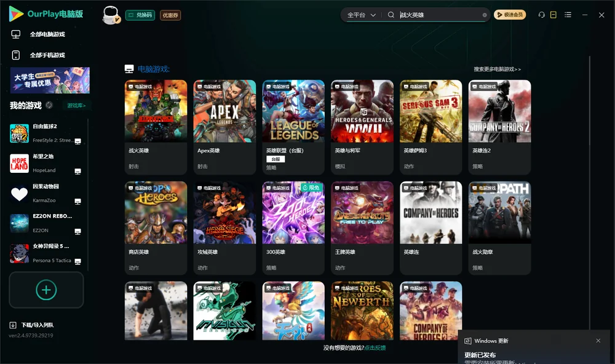The width and height of the screenshot is (615, 364).
Task: Click the 限免 badge on 300英雄
Action: pos(311,188)
